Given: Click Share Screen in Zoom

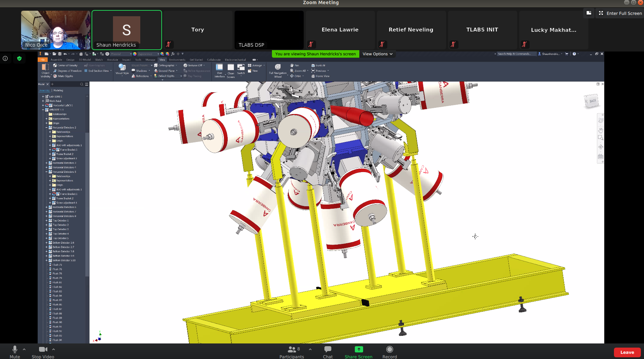Looking at the screenshot, I should point(359,352).
